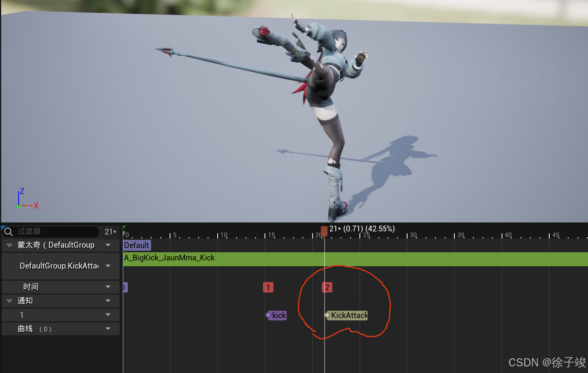The width and height of the screenshot is (588, 373).
Task: Click frame 35 on the timeline ruler
Action: pyautogui.click(x=461, y=235)
